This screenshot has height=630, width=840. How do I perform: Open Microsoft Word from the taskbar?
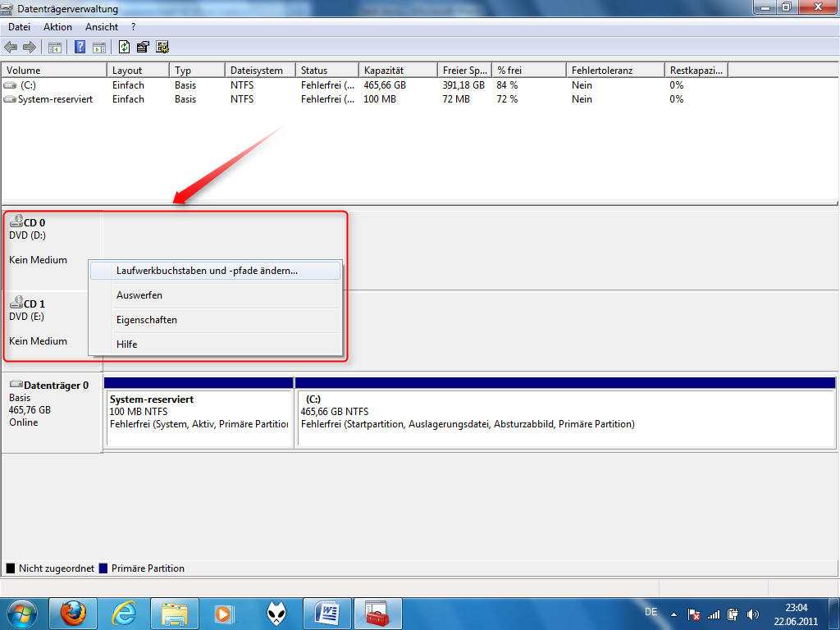coord(326,613)
